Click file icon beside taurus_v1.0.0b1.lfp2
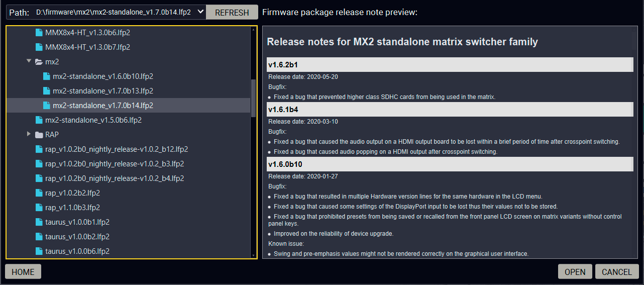The height and width of the screenshot is (285, 644). [39, 222]
